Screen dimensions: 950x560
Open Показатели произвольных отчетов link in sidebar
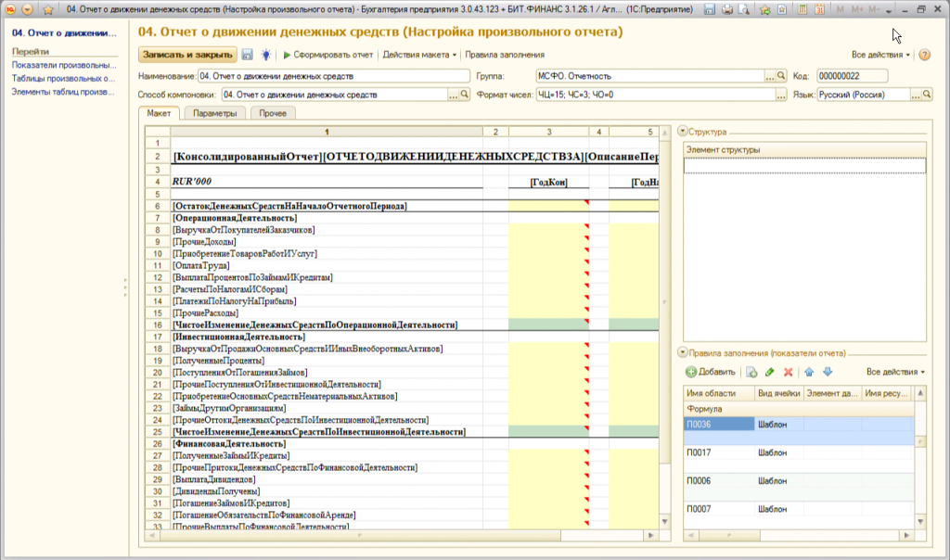point(64,66)
